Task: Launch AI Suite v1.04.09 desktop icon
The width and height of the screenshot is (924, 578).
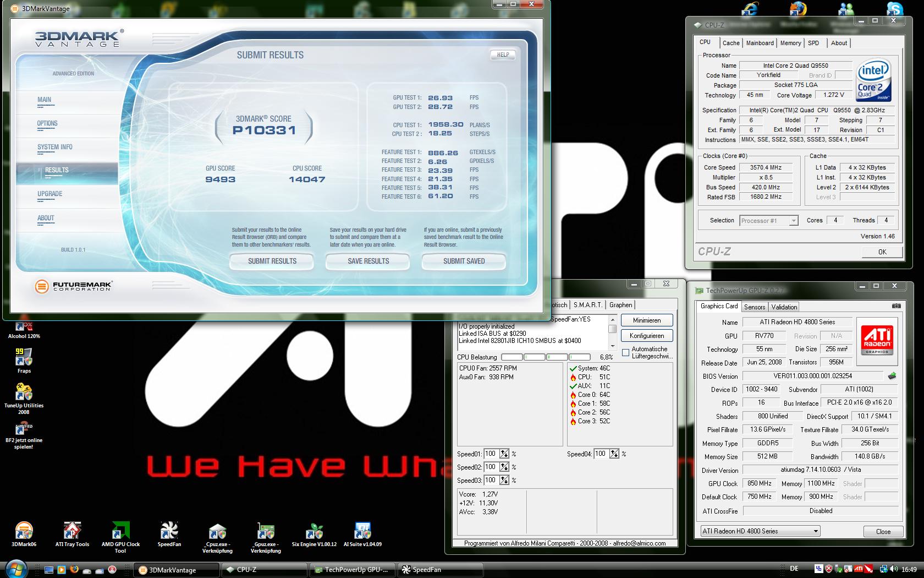Action: click(x=362, y=535)
